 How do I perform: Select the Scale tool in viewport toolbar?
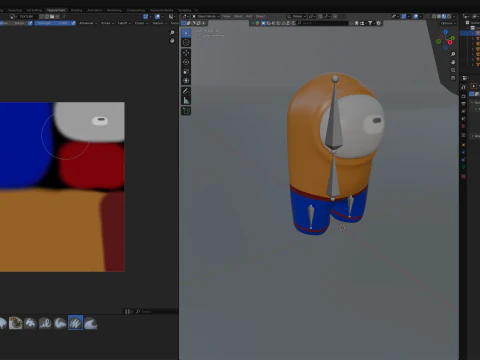[x=186, y=71]
